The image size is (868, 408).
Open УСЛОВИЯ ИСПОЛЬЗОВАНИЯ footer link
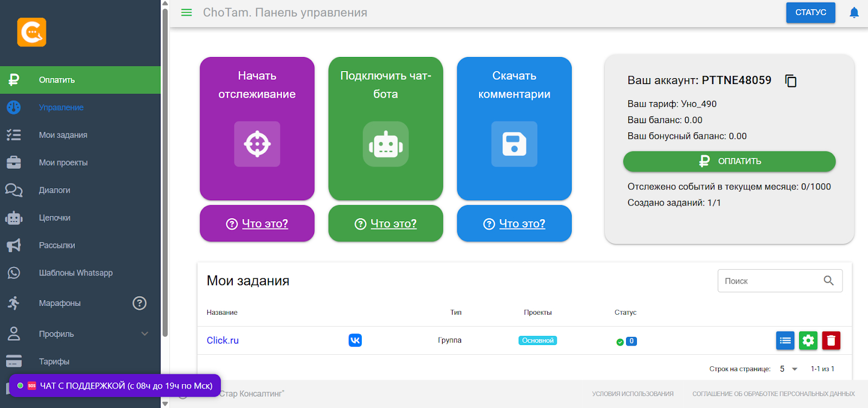coord(633,394)
